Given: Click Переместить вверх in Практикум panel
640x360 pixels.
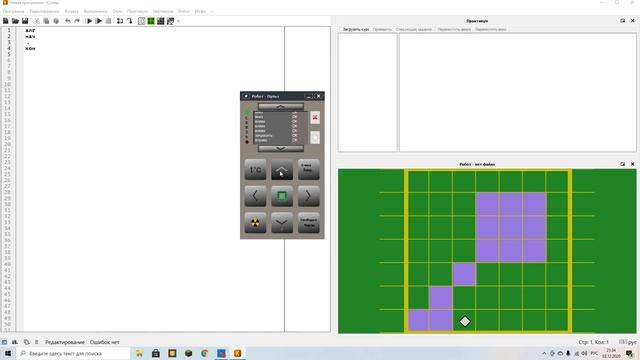Looking at the screenshot, I should [454, 29].
